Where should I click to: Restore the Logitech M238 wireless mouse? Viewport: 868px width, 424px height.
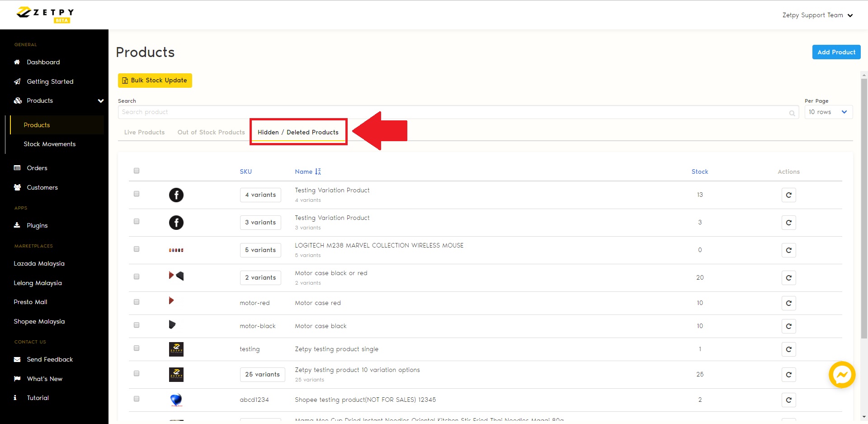click(789, 250)
